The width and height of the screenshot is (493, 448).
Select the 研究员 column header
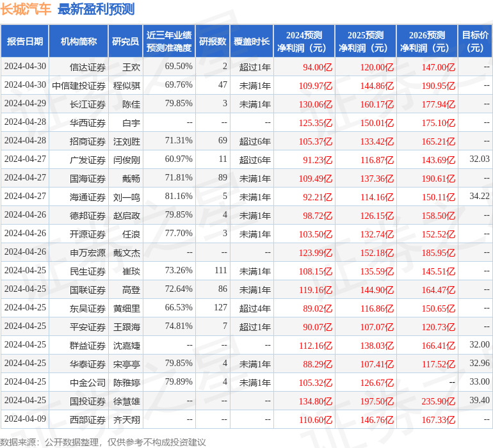click(125, 41)
